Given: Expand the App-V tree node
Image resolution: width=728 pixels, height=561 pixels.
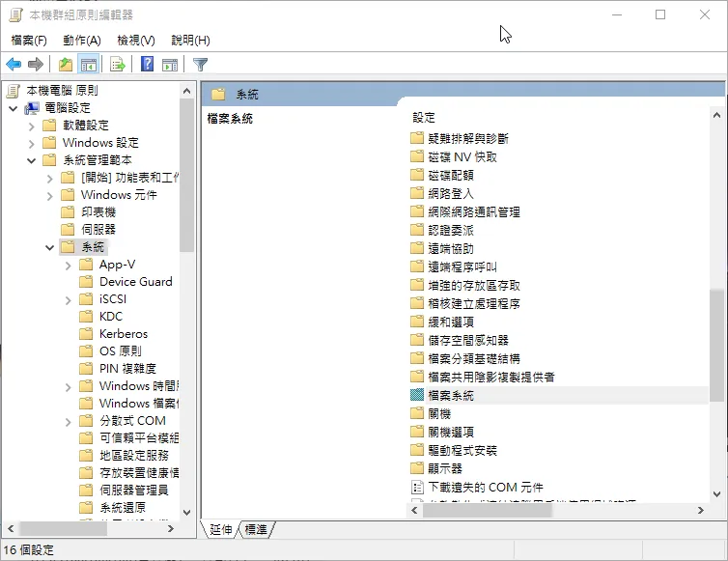Looking at the screenshot, I should tap(68, 266).
